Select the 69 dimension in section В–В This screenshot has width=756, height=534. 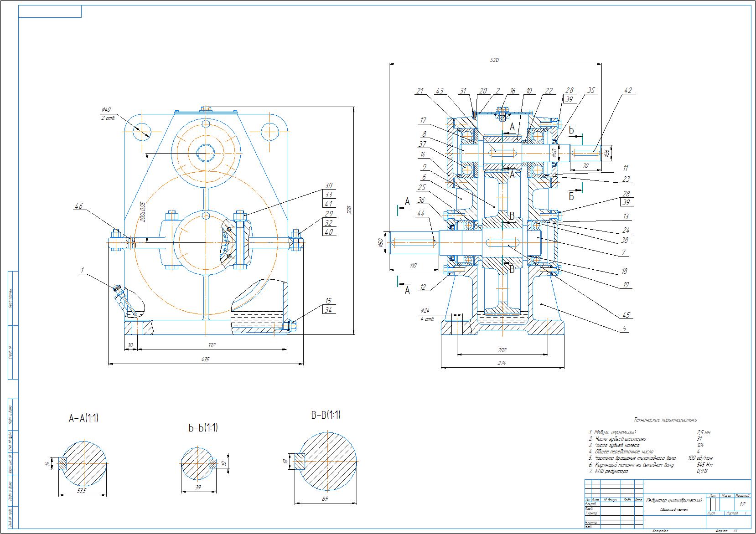pos(325,499)
